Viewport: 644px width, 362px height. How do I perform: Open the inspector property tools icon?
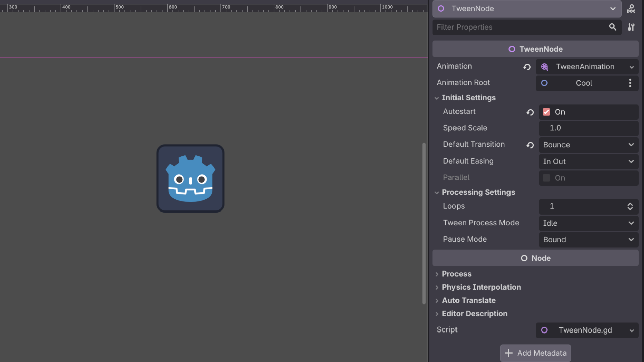tap(631, 27)
